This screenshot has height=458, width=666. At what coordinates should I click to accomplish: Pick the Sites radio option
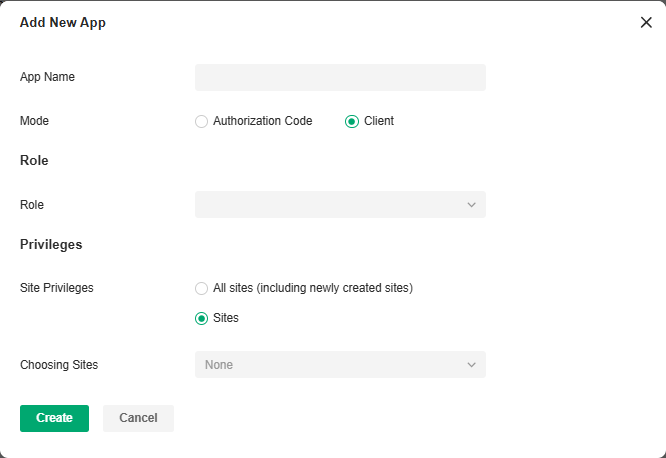202,318
